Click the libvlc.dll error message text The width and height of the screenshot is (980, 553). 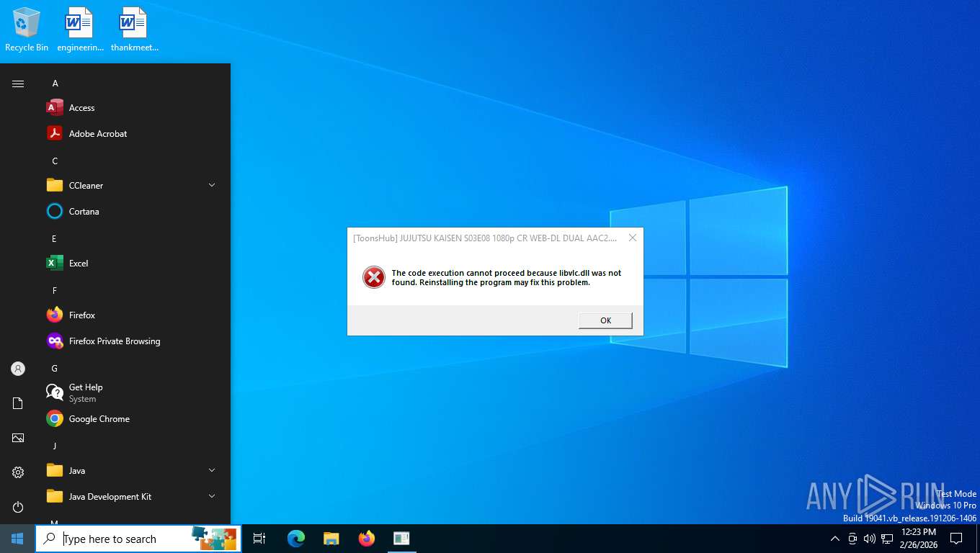tap(506, 278)
